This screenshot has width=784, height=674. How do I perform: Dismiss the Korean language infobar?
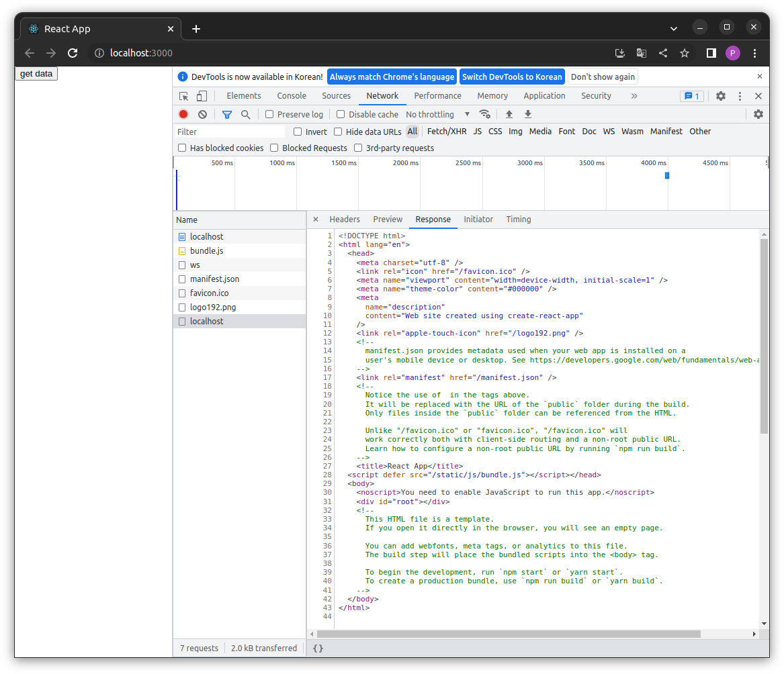tap(760, 77)
